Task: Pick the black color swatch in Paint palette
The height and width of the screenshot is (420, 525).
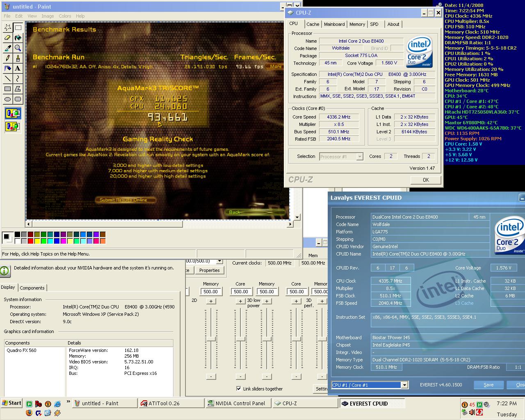Action: pyautogui.click(x=17, y=235)
